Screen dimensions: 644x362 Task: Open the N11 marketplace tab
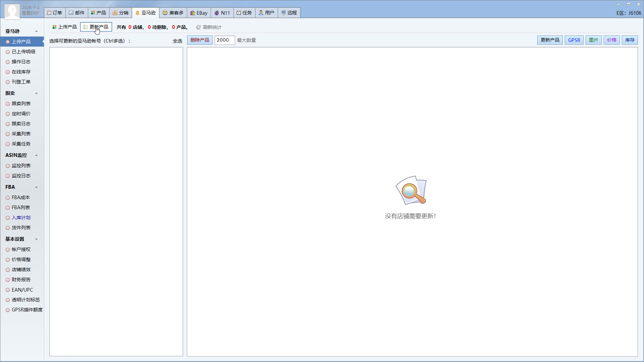pos(222,13)
